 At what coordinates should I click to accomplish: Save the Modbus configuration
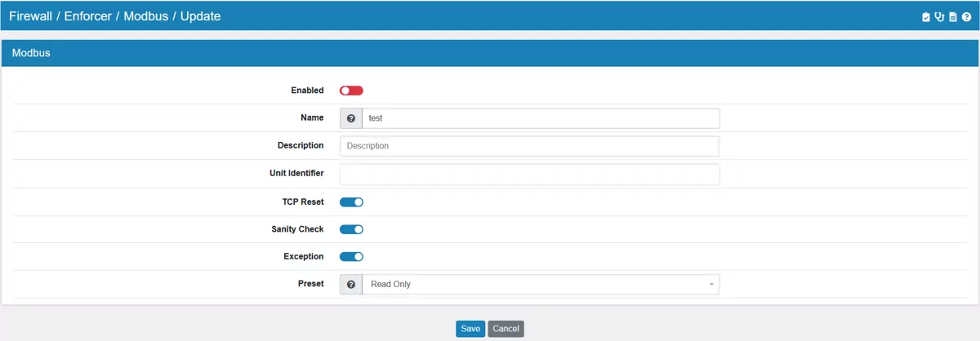470,329
